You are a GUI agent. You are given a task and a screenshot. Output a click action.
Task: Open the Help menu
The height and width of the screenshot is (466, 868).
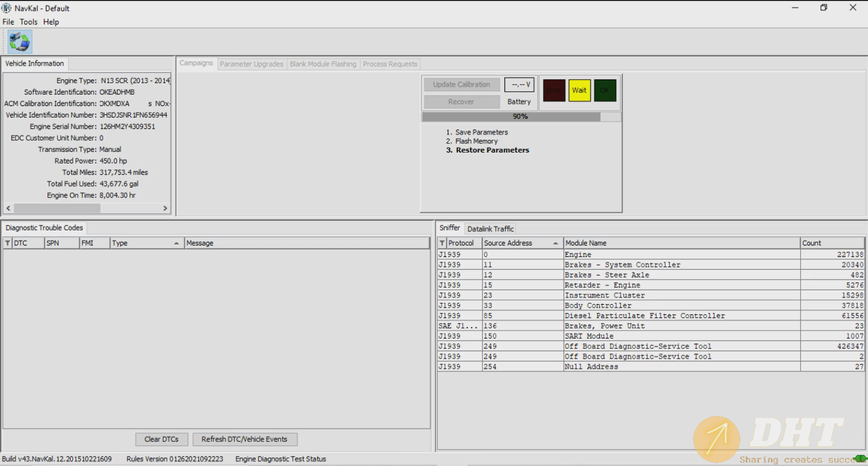[51, 22]
